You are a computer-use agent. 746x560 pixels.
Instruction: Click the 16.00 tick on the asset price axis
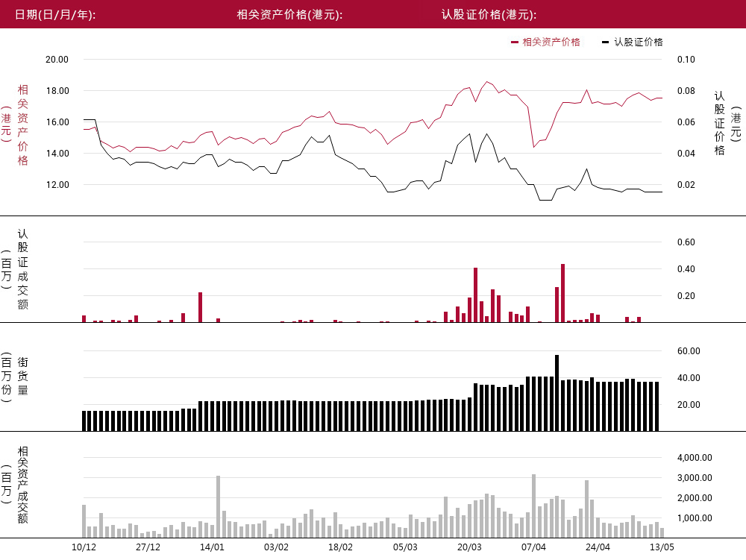(57, 122)
